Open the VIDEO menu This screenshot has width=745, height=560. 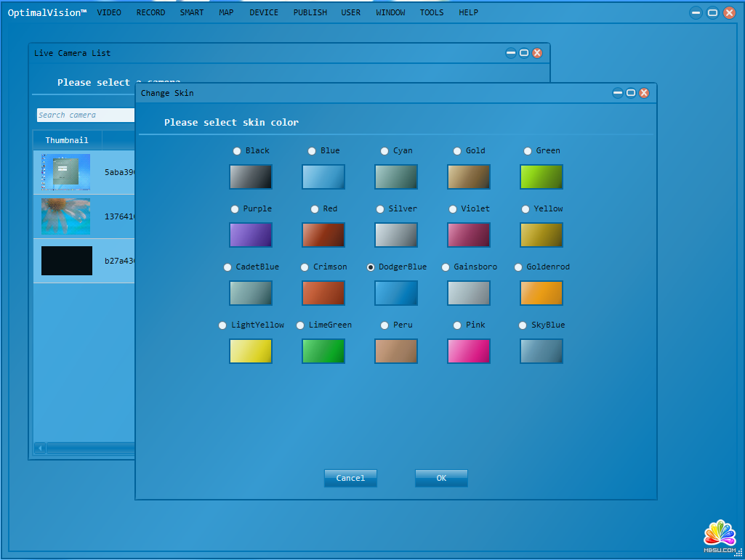point(109,12)
